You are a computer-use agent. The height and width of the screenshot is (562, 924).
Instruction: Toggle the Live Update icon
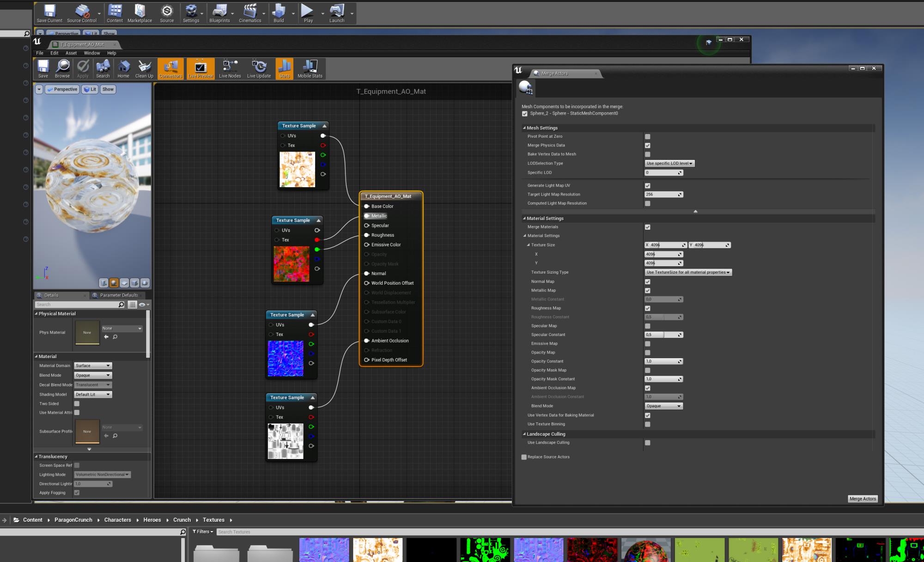tap(259, 69)
